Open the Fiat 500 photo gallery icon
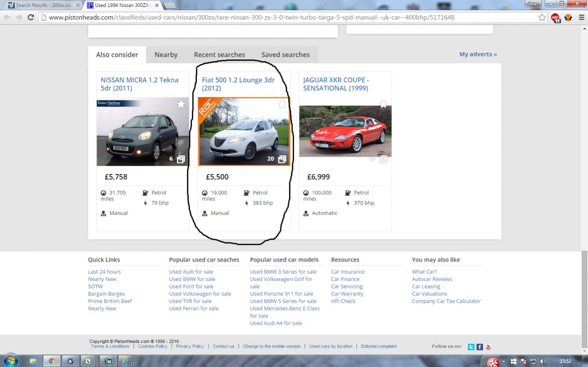 click(x=282, y=159)
